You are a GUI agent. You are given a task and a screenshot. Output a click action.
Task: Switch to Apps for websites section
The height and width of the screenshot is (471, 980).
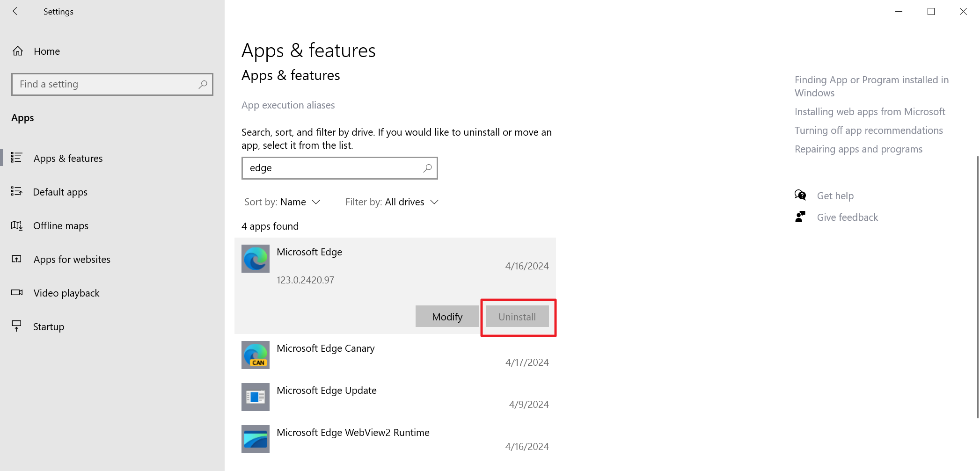(x=112, y=259)
